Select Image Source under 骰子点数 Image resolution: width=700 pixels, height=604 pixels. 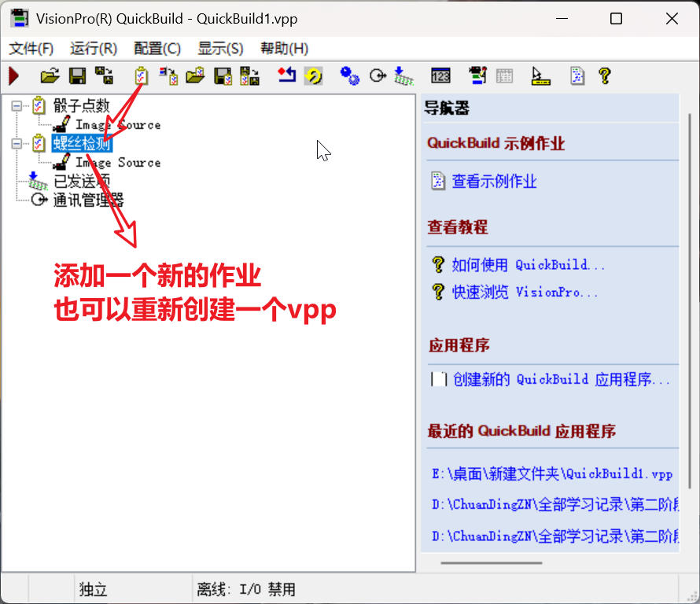(118, 125)
